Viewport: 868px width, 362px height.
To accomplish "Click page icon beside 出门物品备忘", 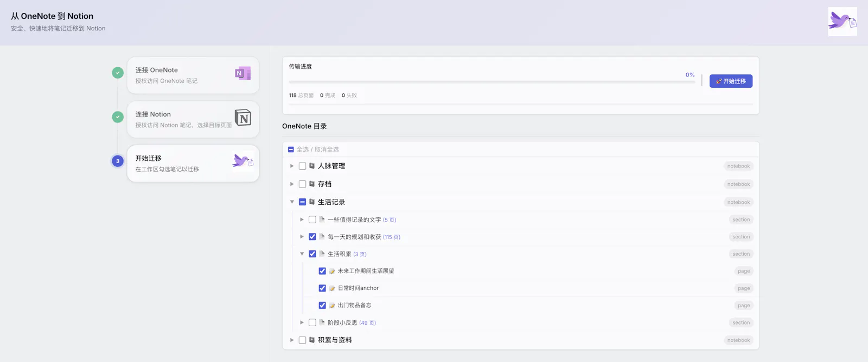I will coord(332,306).
